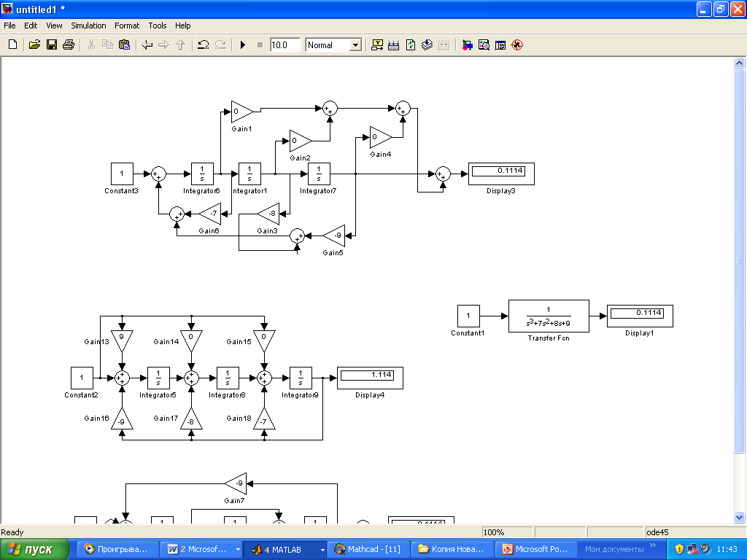Select the Display4 block
The width and height of the screenshot is (747, 560).
(370, 378)
